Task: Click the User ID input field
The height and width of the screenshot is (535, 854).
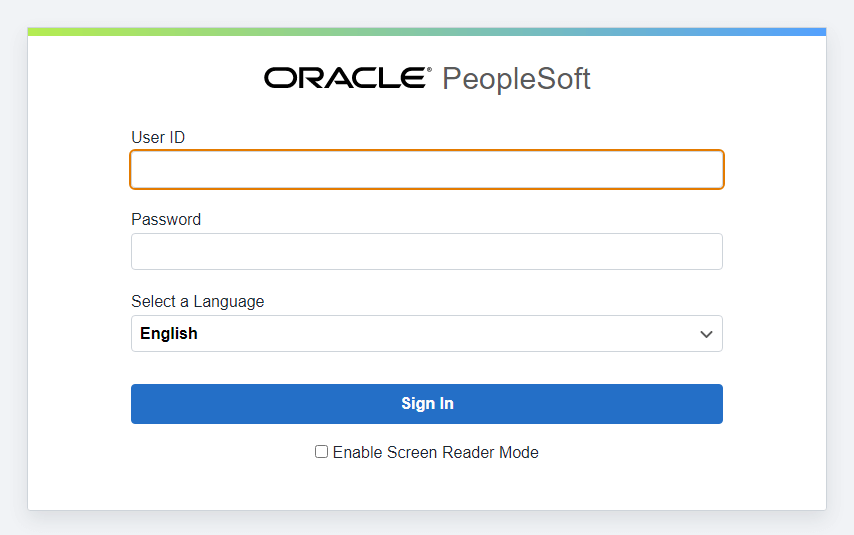Action: [427, 169]
